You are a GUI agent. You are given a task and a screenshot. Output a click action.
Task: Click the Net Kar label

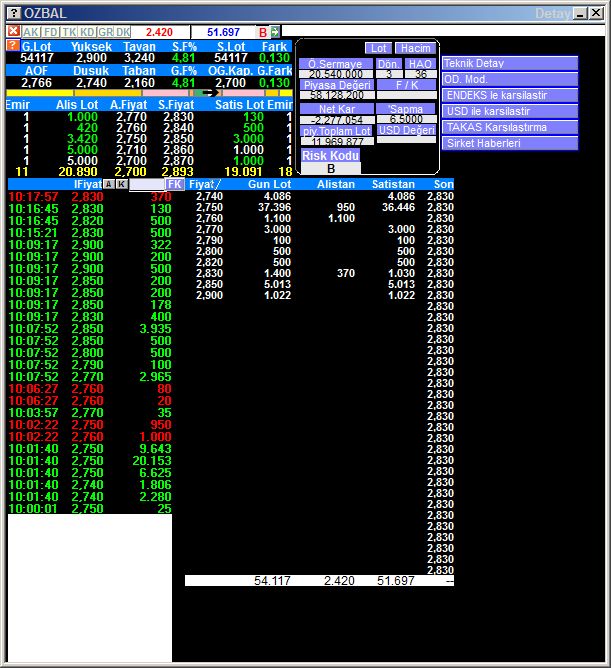click(x=337, y=109)
